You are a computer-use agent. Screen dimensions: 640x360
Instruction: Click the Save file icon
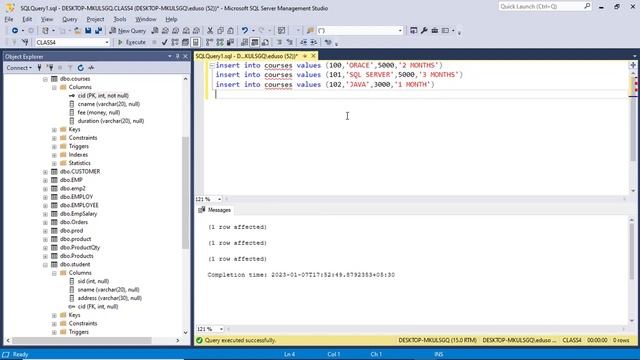(88, 31)
